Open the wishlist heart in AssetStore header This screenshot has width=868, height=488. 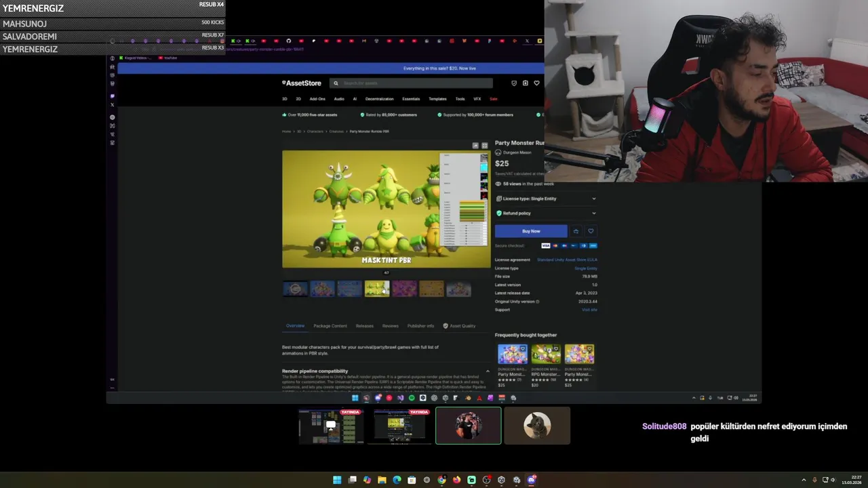pos(536,83)
